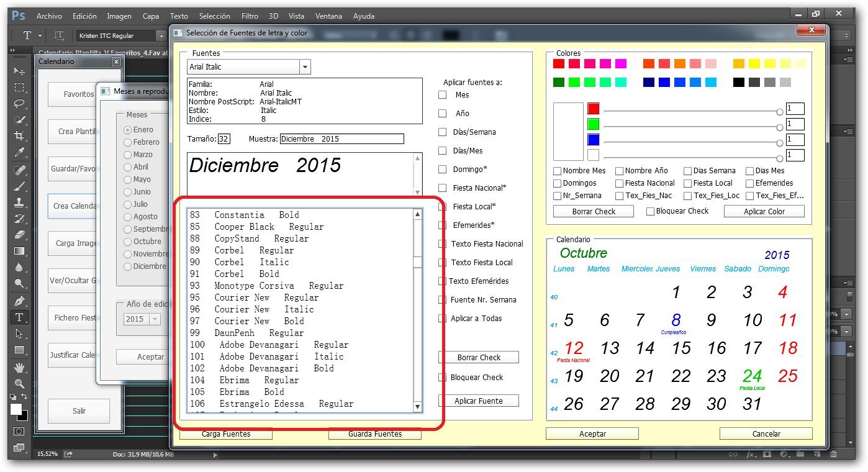Select the Rectangular Marquee tool

(19, 88)
